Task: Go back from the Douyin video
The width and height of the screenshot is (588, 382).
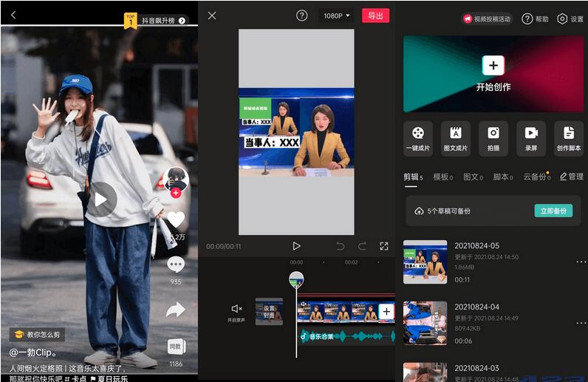Action: pos(13,15)
